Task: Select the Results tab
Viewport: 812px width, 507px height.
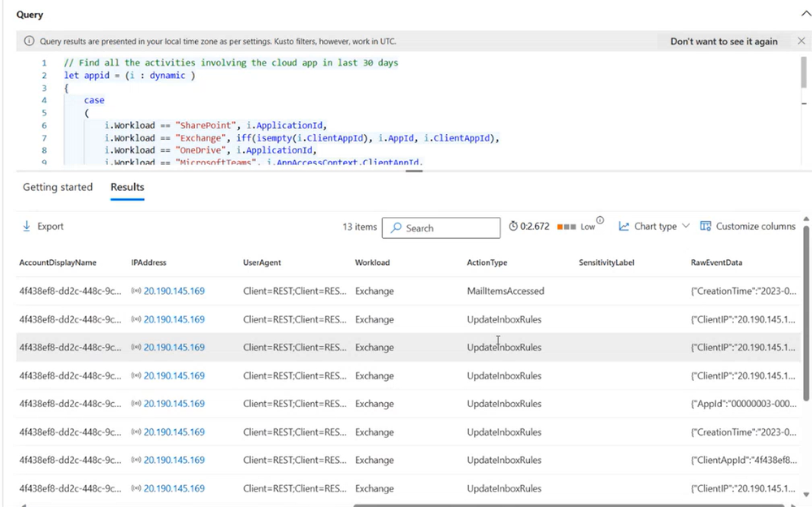Action: point(128,188)
